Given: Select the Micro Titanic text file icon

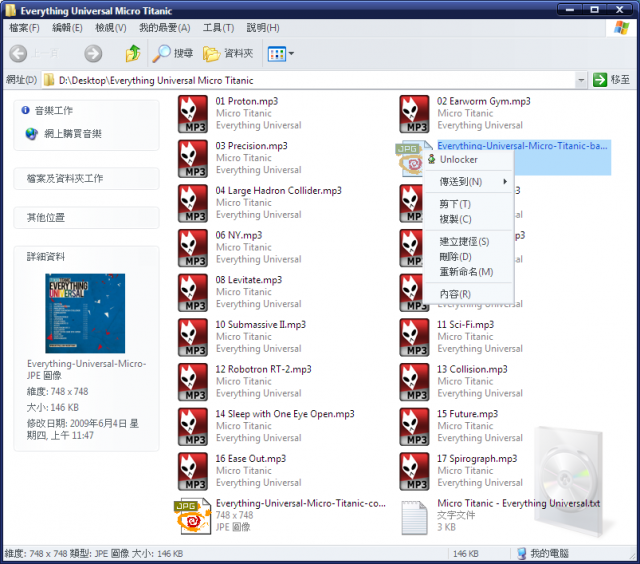Looking at the screenshot, I should click(414, 517).
